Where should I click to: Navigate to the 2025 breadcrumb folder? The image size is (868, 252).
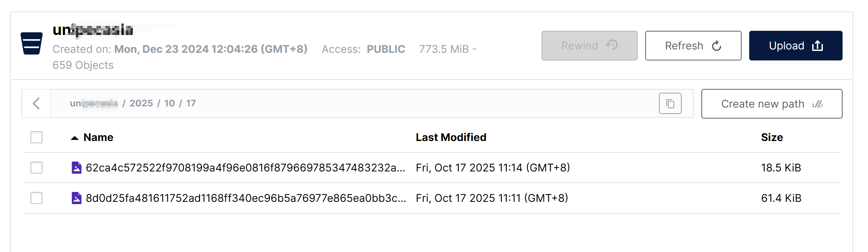[x=141, y=103]
